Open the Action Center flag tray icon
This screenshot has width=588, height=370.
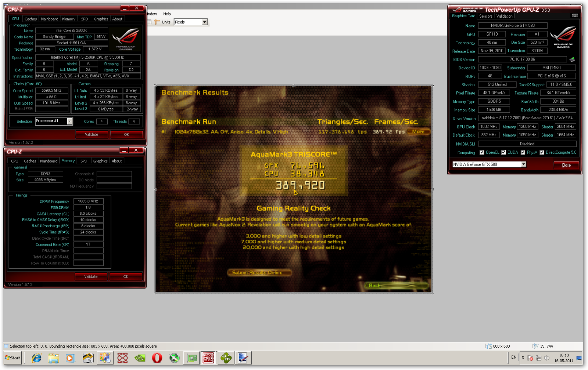[x=530, y=358]
